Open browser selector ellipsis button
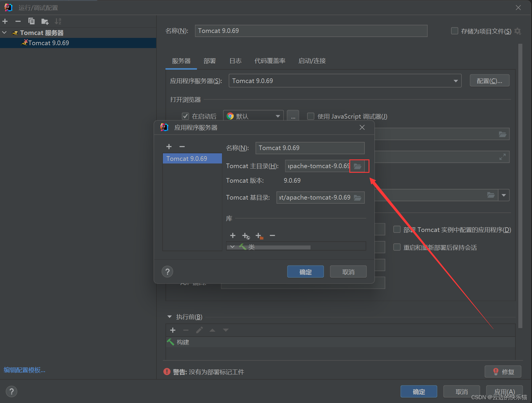Screen dimensions: 532x403 coord(293,116)
